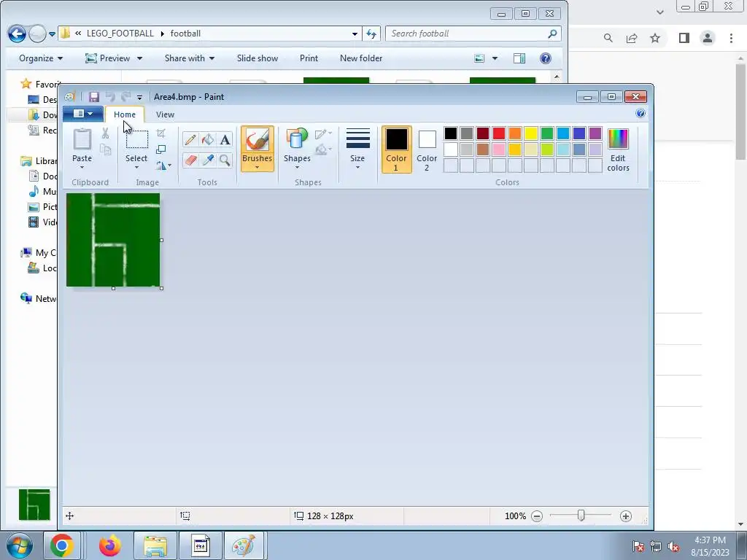This screenshot has height=560, width=747.
Task: Open Chrome three-dot menu
Action: click(x=731, y=38)
